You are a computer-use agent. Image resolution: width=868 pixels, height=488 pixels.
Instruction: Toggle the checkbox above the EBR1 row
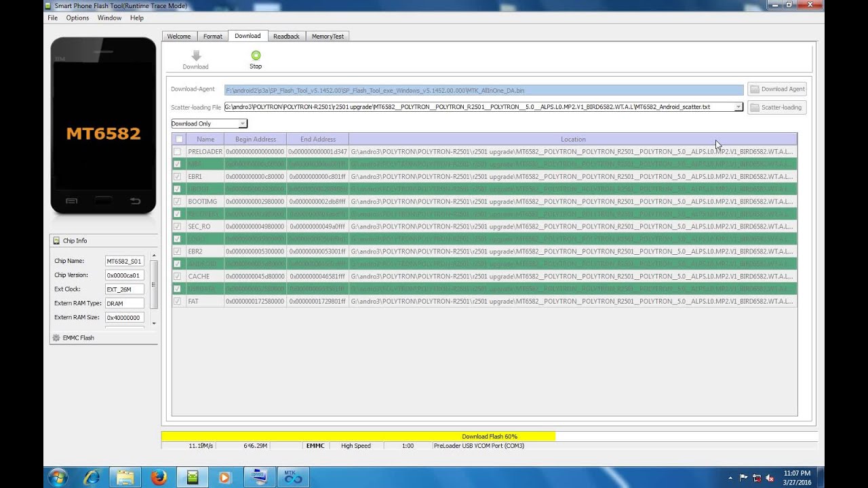tap(178, 164)
